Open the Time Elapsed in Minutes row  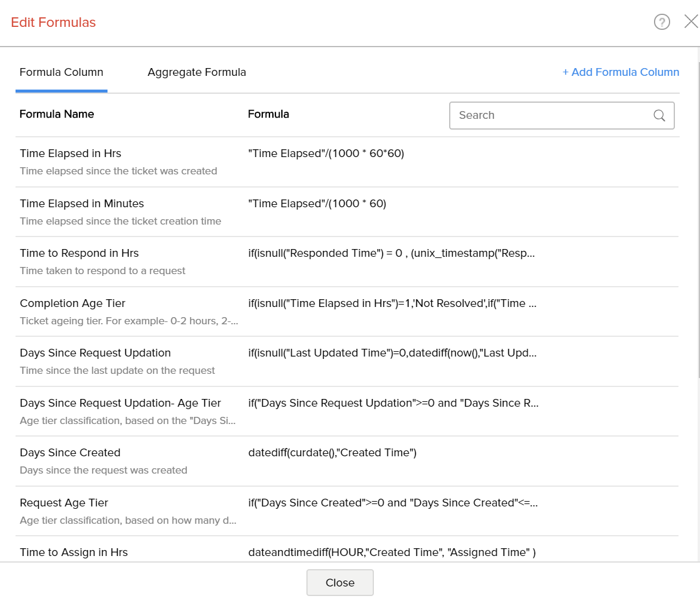pos(82,204)
